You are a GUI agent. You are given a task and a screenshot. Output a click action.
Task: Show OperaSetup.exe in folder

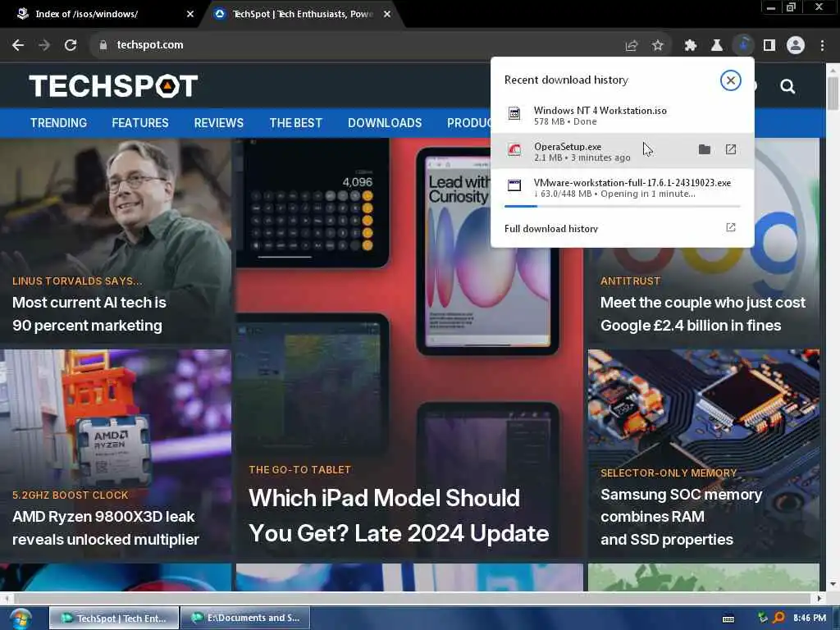(x=705, y=149)
